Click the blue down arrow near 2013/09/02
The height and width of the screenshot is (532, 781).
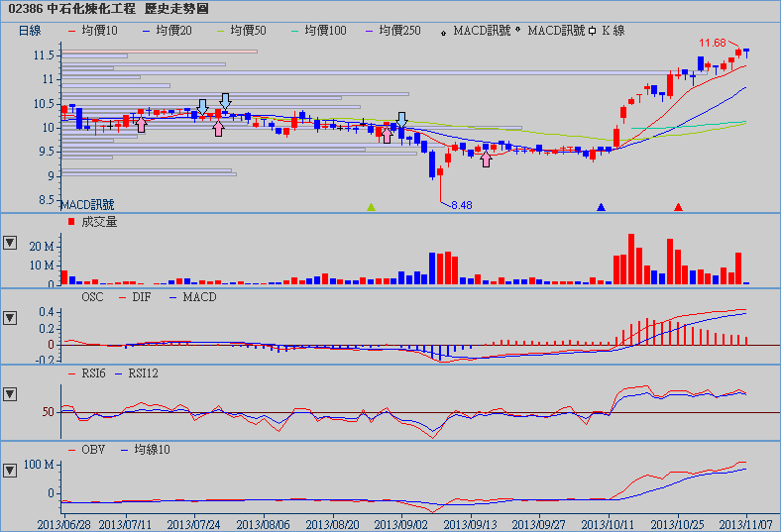[401, 120]
